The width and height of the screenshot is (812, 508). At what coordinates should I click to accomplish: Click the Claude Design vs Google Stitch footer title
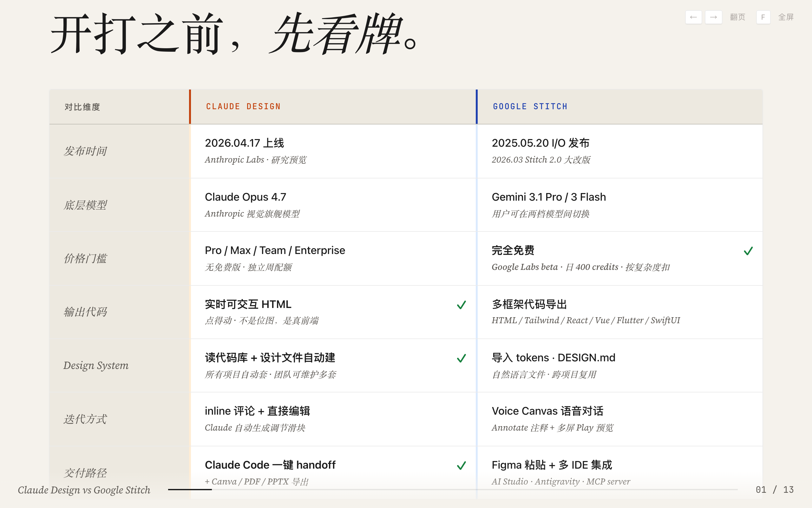(x=84, y=490)
